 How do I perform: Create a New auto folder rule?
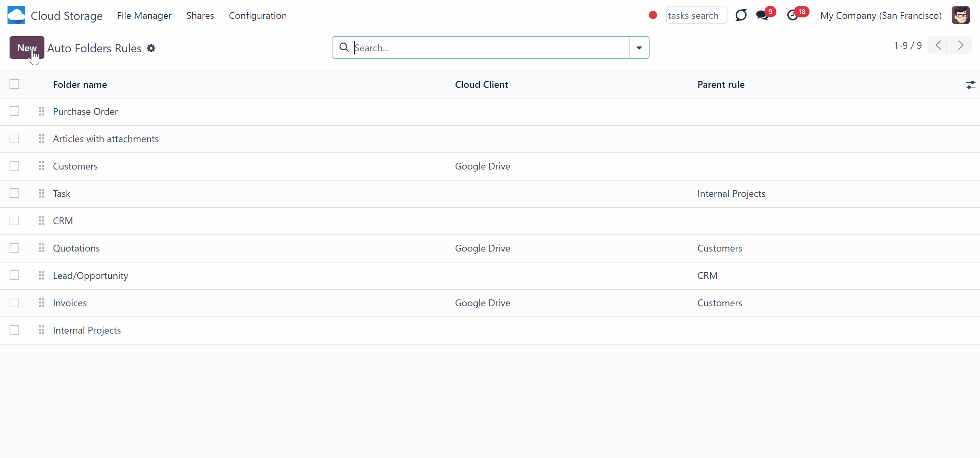pos(27,48)
